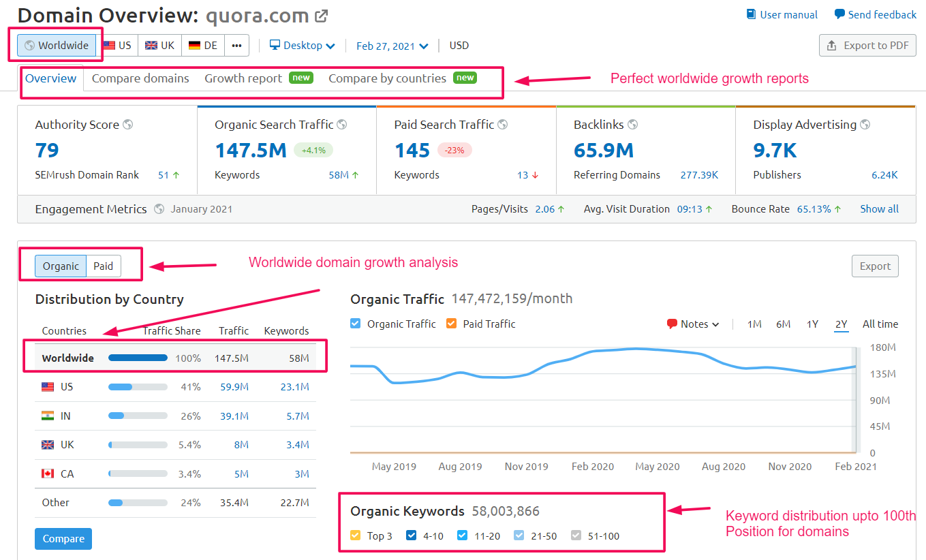Click the 147.5M organic traffic value
Screen dimensions: 926x560
click(251, 150)
